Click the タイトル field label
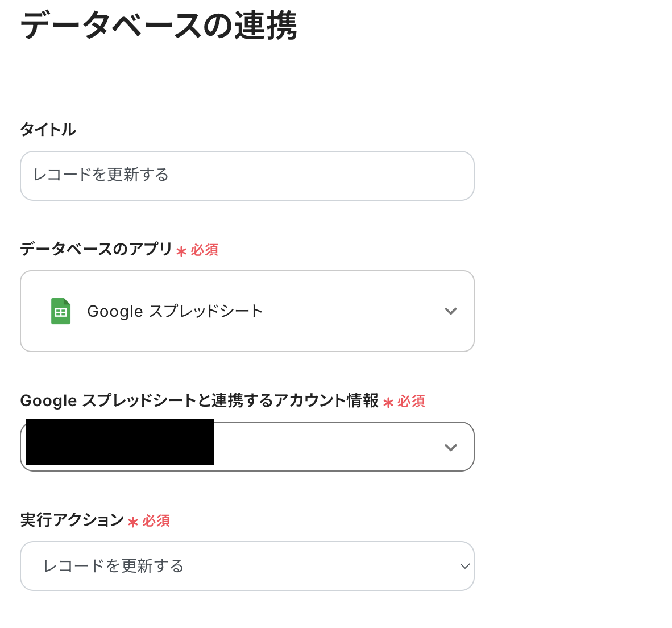The height and width of the screenshot is (628, 672). [48, 130]
